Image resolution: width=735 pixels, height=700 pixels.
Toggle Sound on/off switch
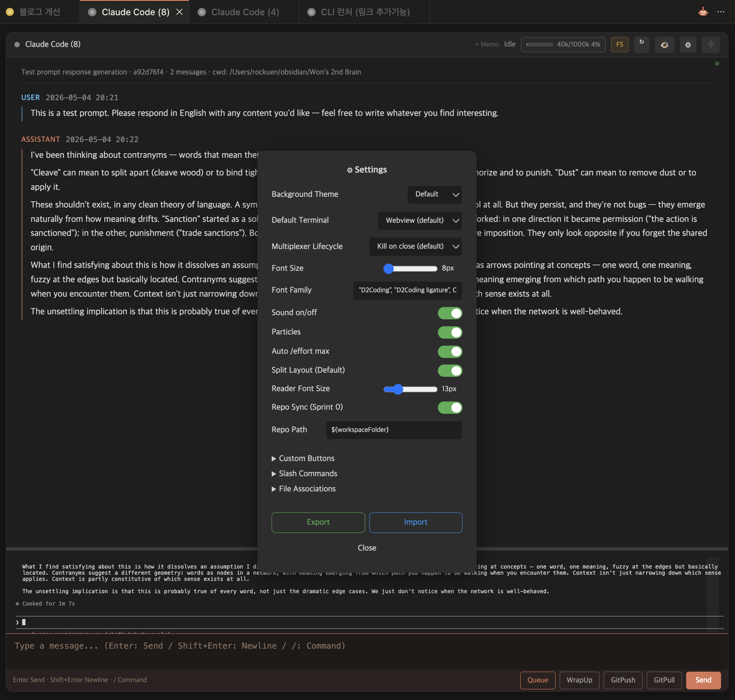(x=450, y=313)
